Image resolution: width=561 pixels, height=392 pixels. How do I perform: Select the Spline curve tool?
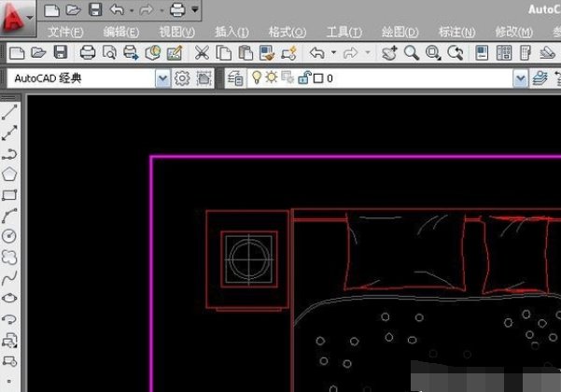(x=10, y=277)
